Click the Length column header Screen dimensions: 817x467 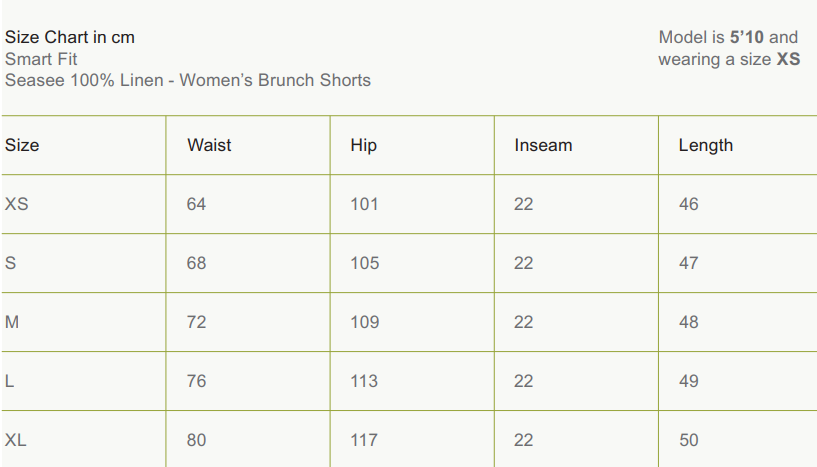coord(705,145)
